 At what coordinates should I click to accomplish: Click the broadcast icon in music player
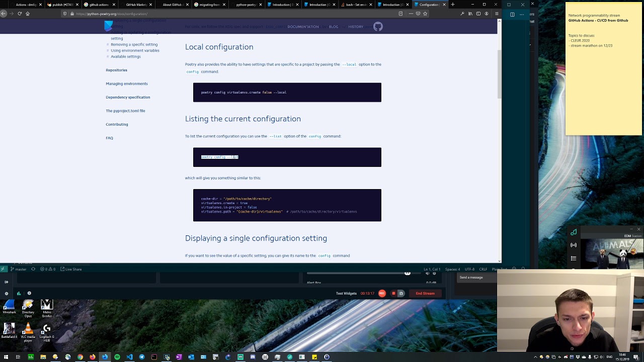574,245
